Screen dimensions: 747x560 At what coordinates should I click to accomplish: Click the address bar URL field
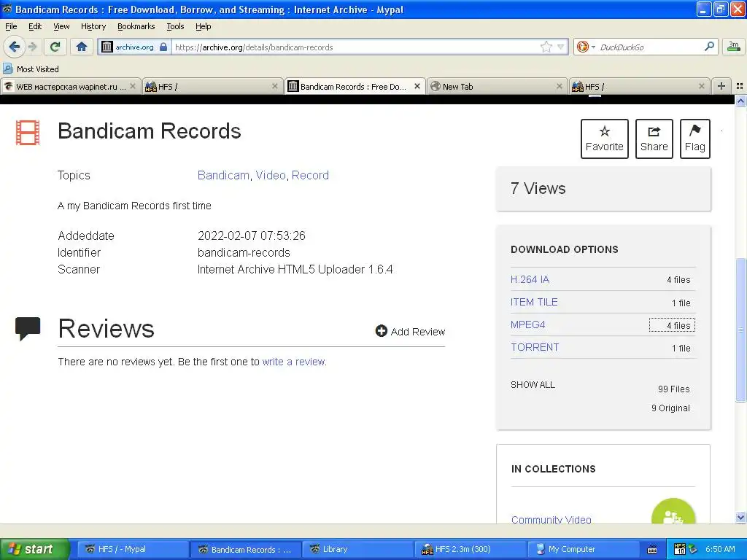coord(355,47)
